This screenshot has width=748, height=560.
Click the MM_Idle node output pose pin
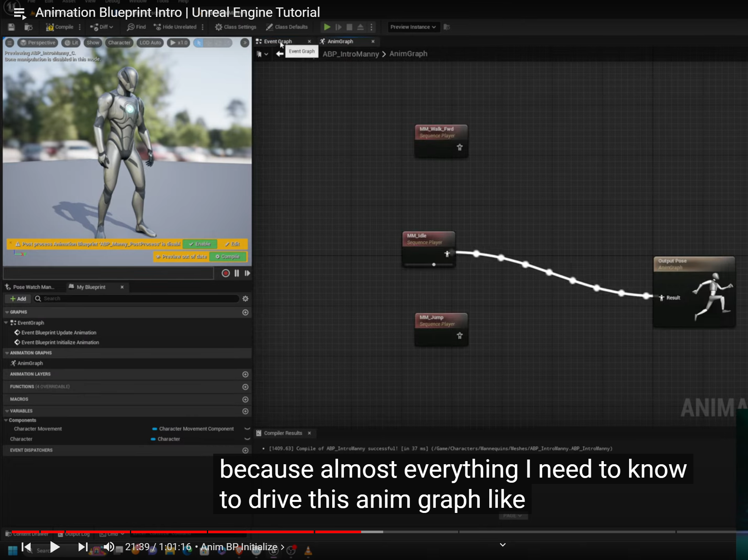447,254
